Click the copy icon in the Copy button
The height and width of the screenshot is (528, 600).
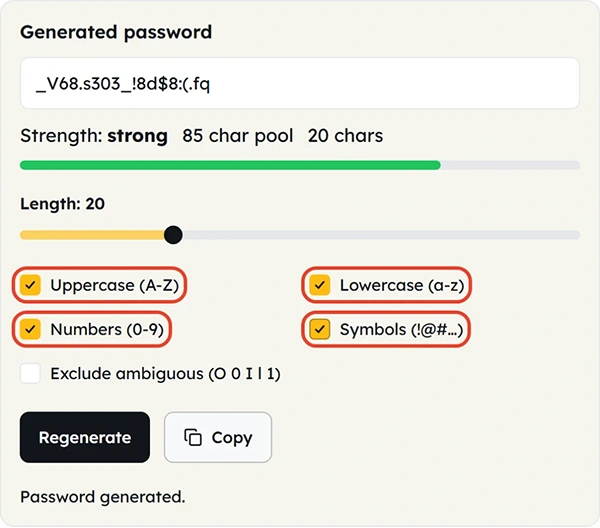[193, 437]
